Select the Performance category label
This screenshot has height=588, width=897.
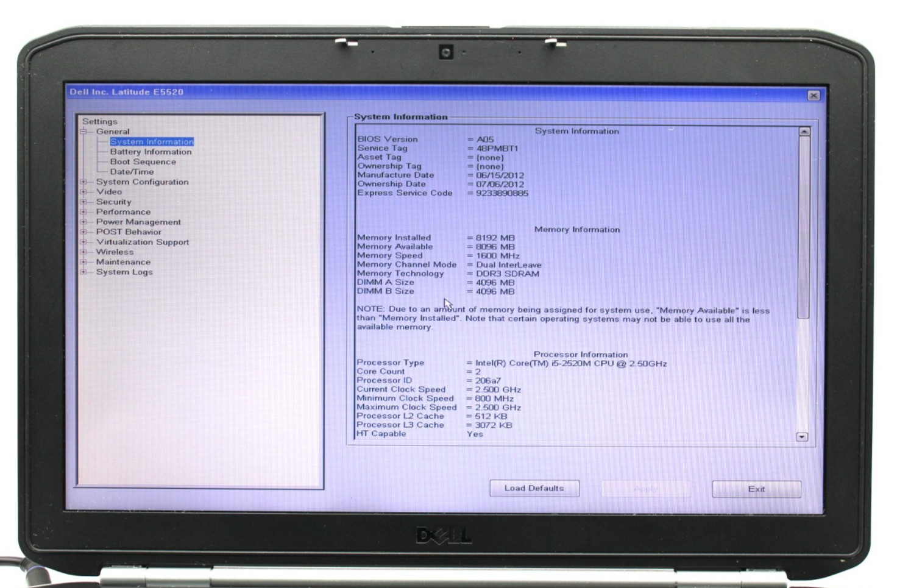click(123, 212)
